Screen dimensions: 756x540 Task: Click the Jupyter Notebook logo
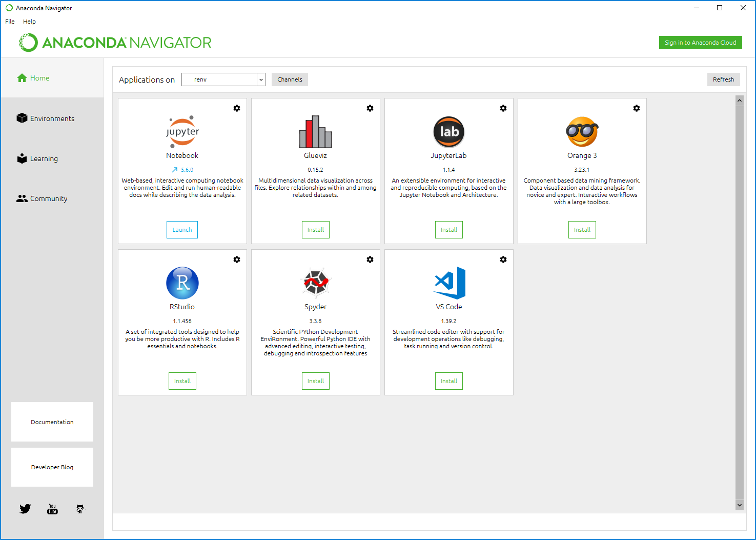click(x=182, y=132)
